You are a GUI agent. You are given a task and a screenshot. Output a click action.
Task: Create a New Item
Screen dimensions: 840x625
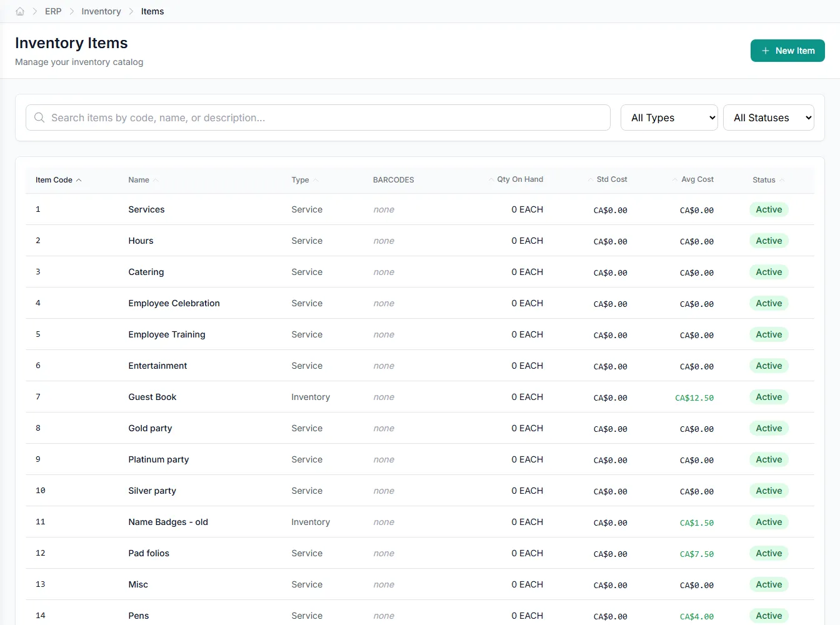click(787, 51)
